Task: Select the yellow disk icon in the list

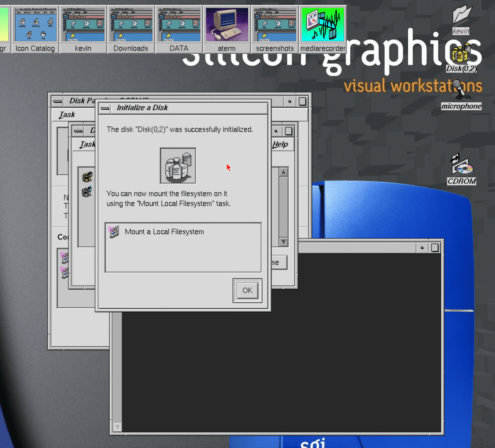Action: pyautogui.click(x=87, y=177)
